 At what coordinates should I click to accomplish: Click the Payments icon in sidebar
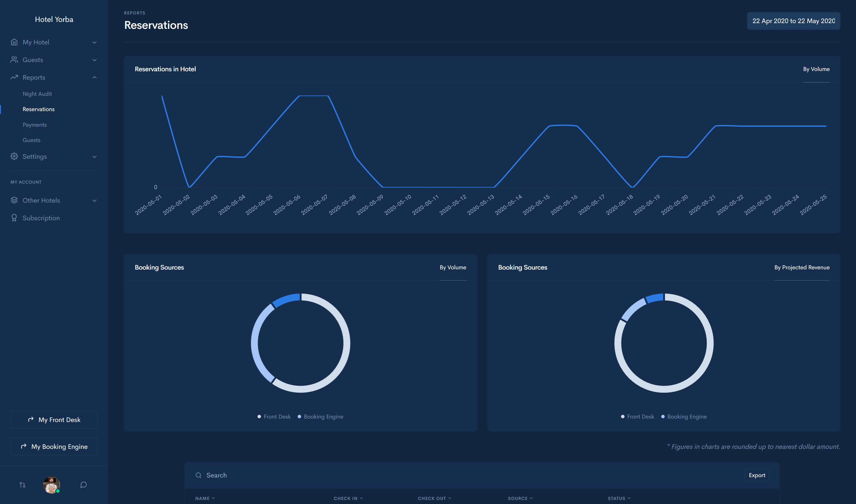[x=34, y=125]
